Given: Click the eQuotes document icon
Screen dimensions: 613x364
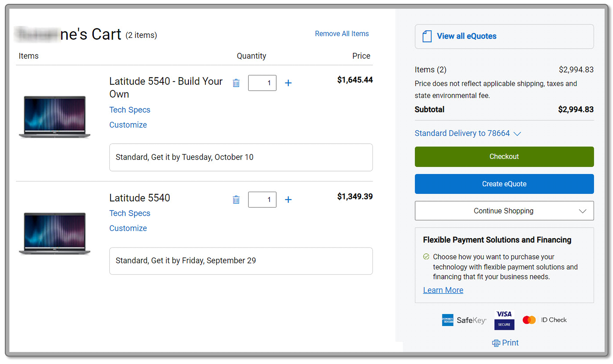Looking at the screenshot, I should pos(427,36).
